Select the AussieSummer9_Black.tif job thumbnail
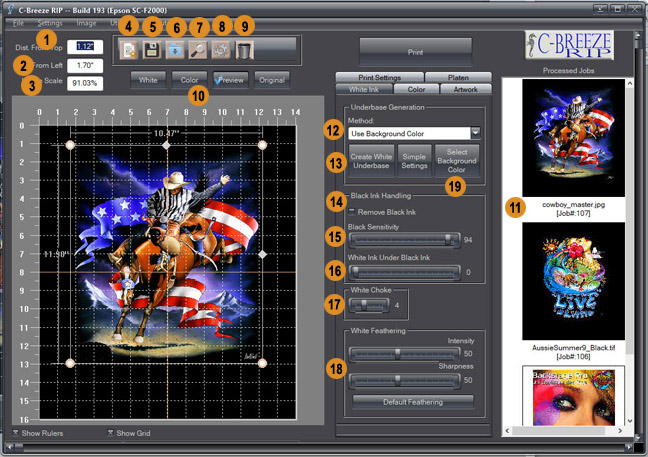Screen dimensions: 648x457 click(x=573, y=281)
